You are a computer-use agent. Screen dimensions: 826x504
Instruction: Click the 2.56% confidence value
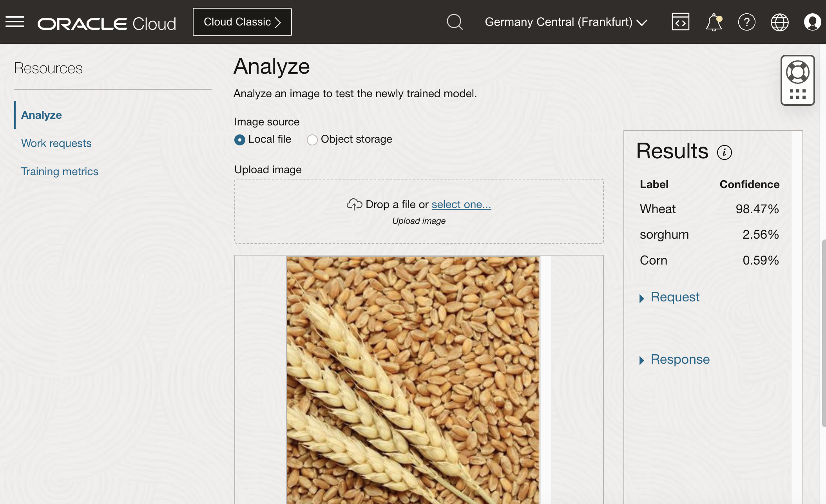point(761,234)
